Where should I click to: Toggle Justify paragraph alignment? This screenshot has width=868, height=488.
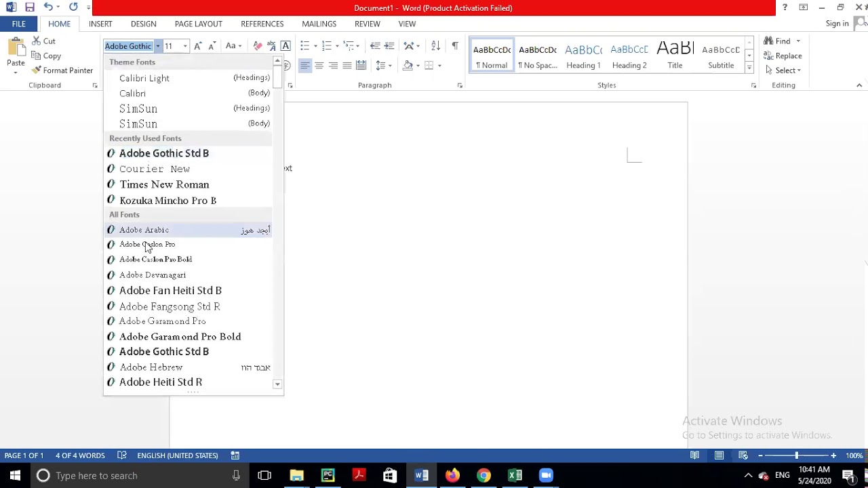click(x=347, y=66)
